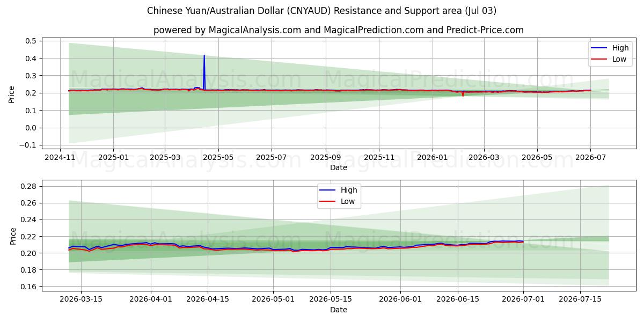
Task: Click the '2026-05-15' tick label
Action: 330,299
